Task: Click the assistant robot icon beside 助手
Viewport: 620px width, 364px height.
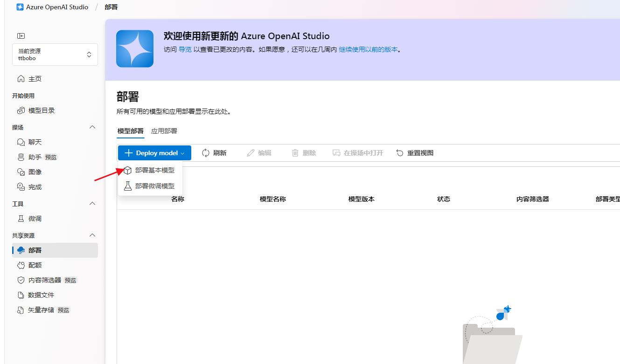Action: (x=21, y=157)
